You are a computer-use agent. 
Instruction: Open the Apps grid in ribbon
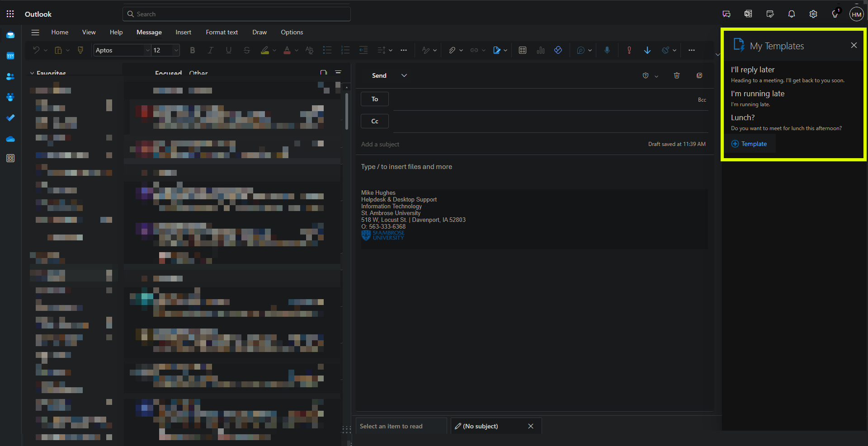(523, 50)
